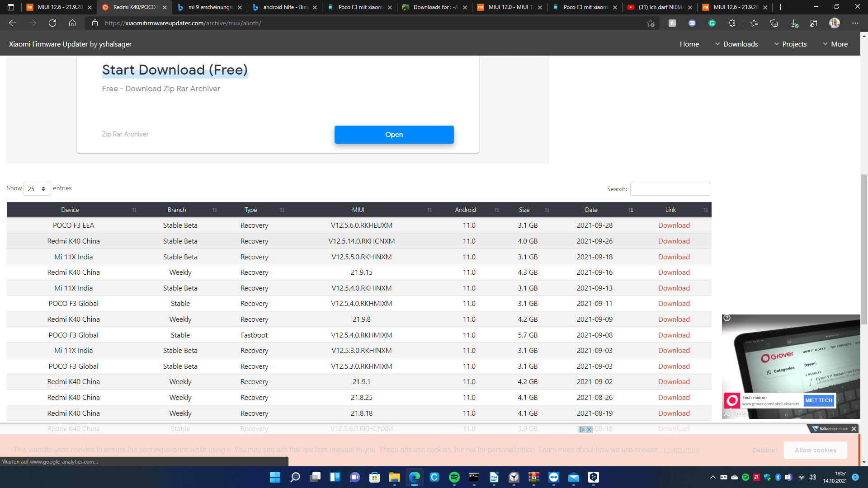Image resolution: width=868 pixels, height=488 pixels.
Task: Download Mi 11X India V12.5.3.0.RKHINXM
Action: point(674,350)
